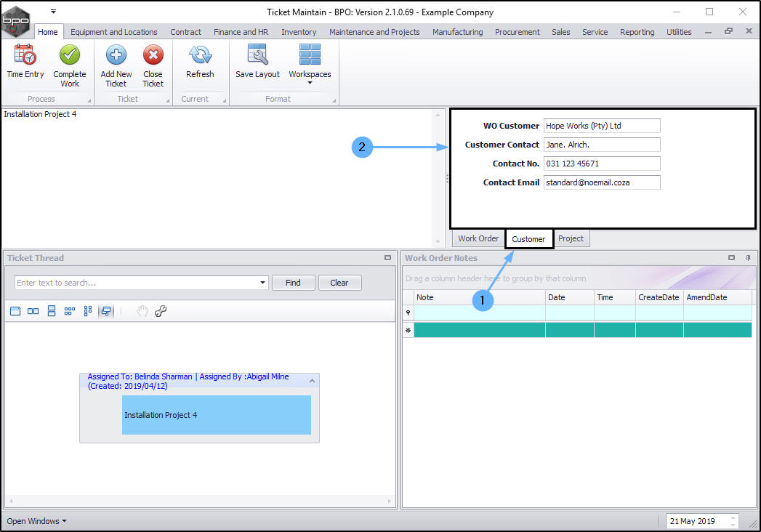761x532 pixels.
Task: Switch to the Customer tab
Action: pos(528,239)
